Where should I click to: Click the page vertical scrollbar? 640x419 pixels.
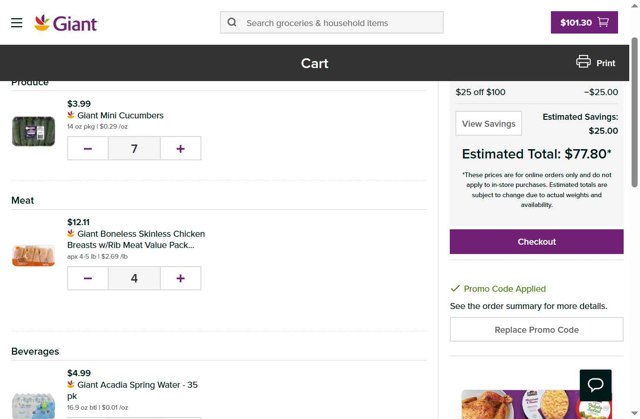click(x=634, y=112)
